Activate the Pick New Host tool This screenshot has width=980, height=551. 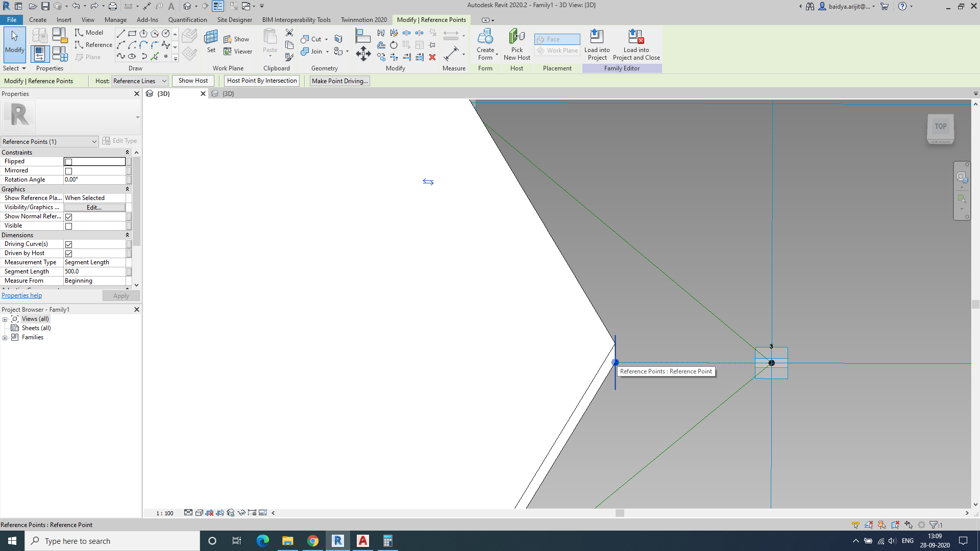(517, 44)
